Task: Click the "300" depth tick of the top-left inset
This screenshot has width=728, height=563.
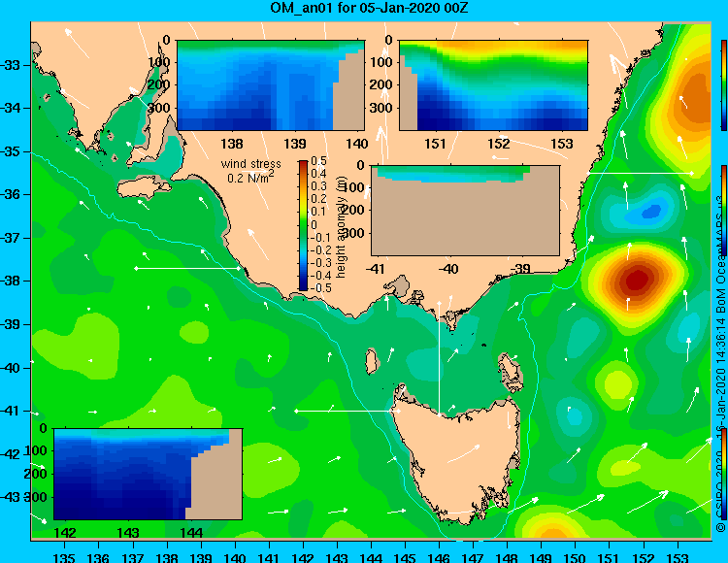Action: (159, 108)
